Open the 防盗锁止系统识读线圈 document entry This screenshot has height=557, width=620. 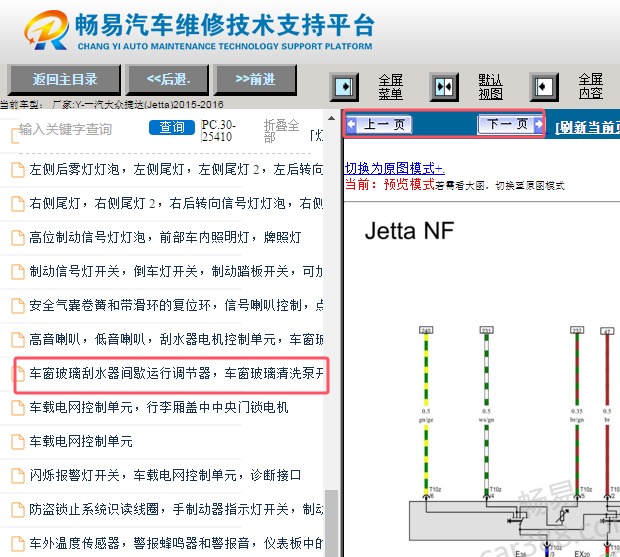pyautogui.click(x=176, y=509)
